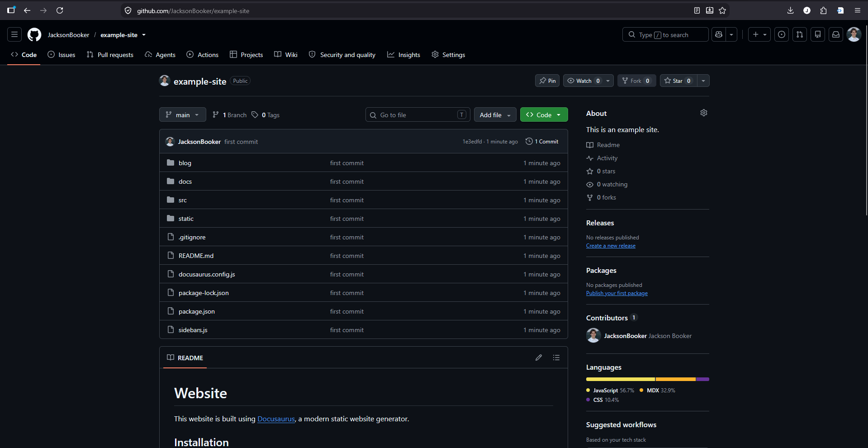
Task: Open the static folder
Action: point(186,219)
